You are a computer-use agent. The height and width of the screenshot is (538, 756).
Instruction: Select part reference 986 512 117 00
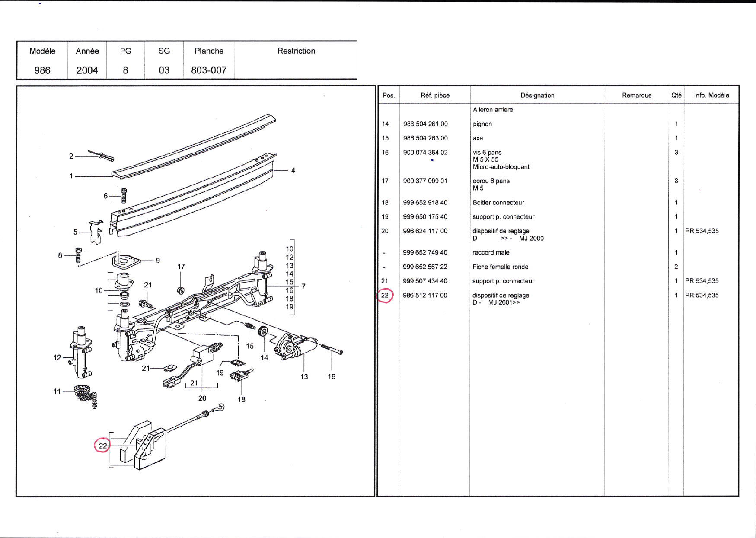click(425, 296)
